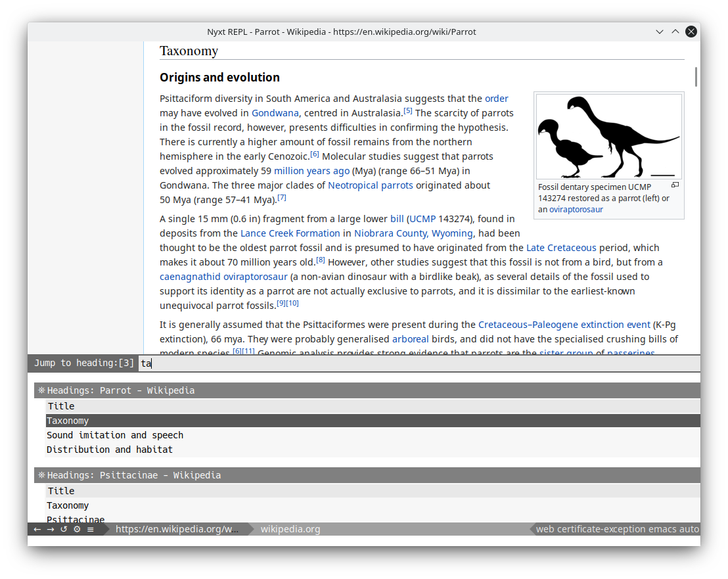Viewport: 728px width, 579px height.
Task: Open Niobrara County, Wyoming link
Action: coord(413,233)
